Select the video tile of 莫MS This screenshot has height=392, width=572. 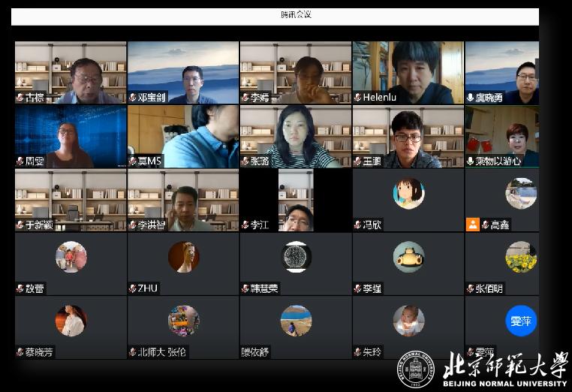point(182,135)
